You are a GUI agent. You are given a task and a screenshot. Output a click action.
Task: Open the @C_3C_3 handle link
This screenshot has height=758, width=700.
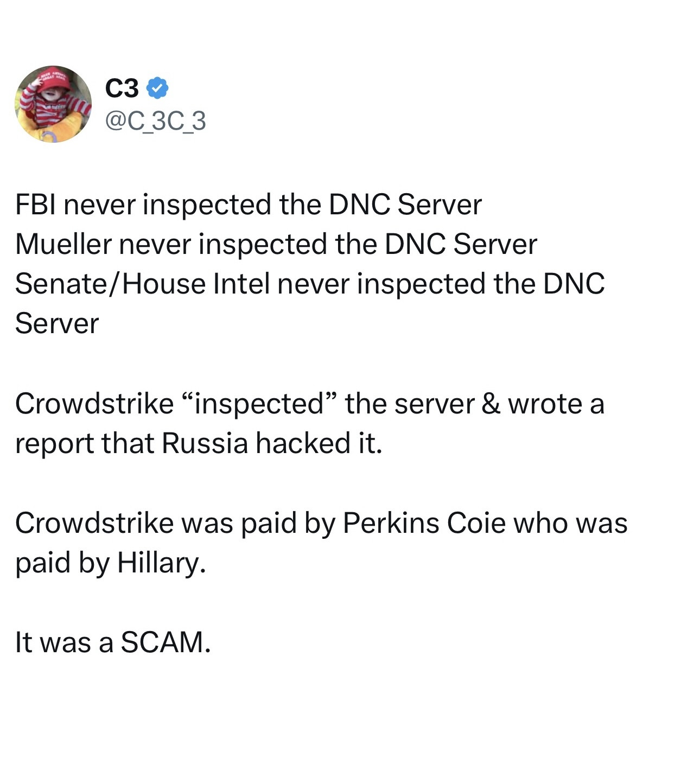[x=155, y=120]
